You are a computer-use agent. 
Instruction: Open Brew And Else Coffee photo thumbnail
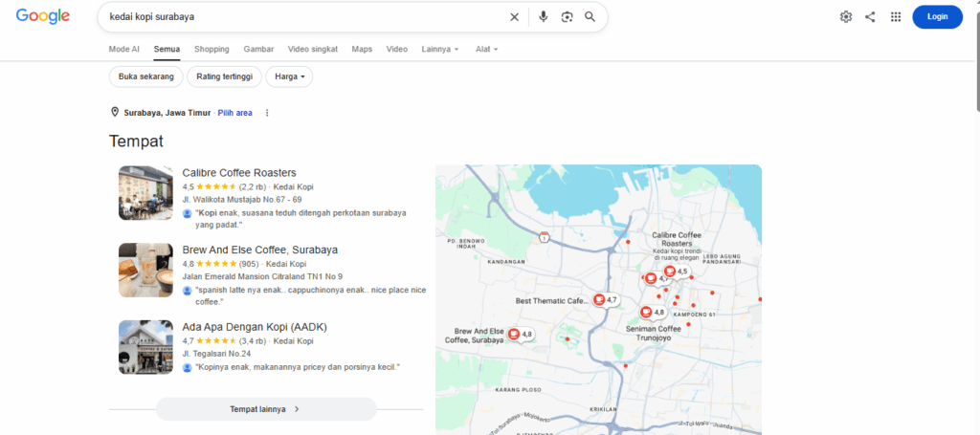click(x=145, y=271)
